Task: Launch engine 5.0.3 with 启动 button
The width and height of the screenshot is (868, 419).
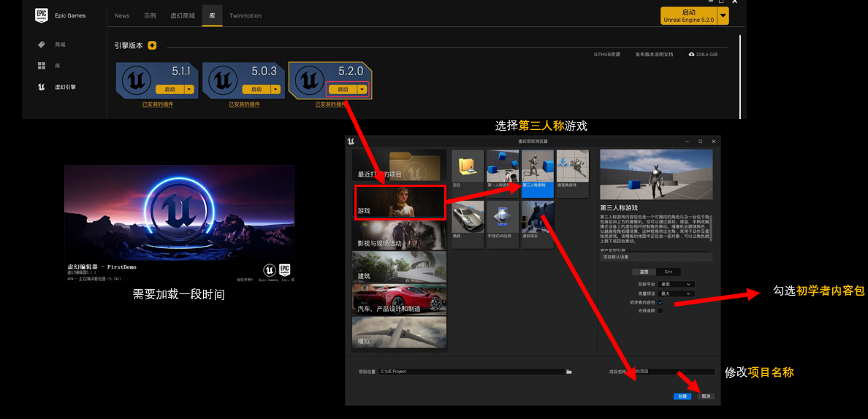Action: click(256, 89)
